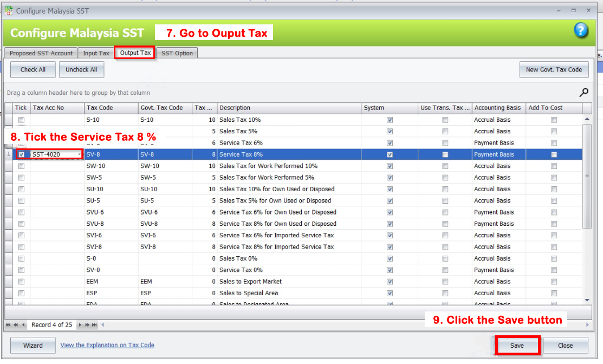
Task: Enable Add To Cost for SW-10 row
Action: coord(554,166)
